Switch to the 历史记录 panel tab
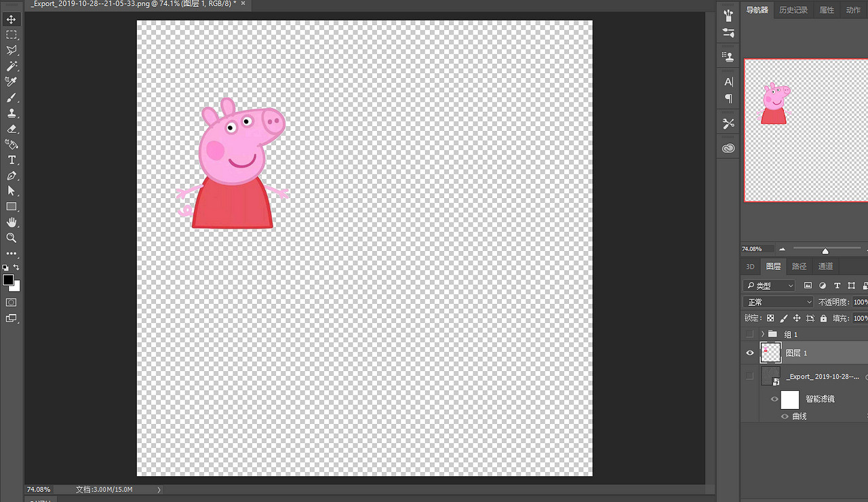 pos(793,10)
